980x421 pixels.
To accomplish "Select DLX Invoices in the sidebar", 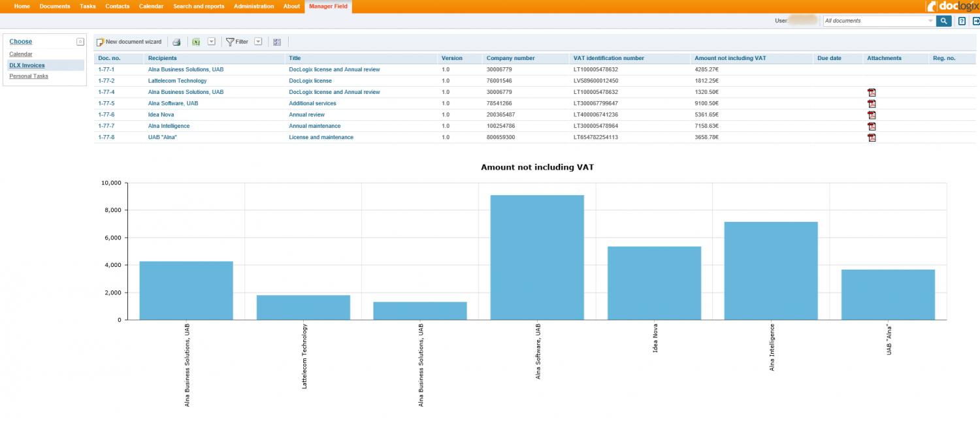I will [27, 65].
